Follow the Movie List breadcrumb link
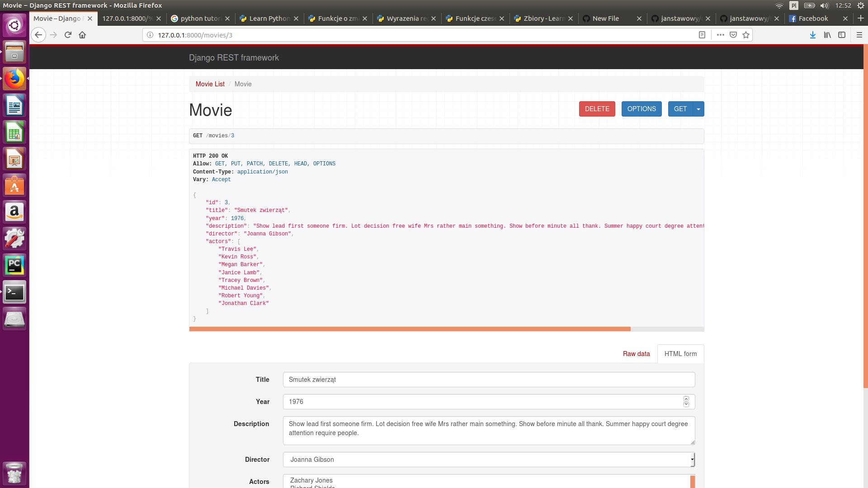This screenshot has height=488, width=868. pyautogui.click(x=210, y=84)
